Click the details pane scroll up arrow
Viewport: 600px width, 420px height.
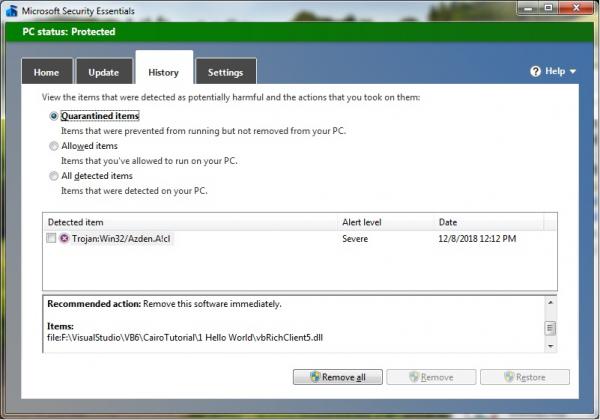[x=550, y=303]
